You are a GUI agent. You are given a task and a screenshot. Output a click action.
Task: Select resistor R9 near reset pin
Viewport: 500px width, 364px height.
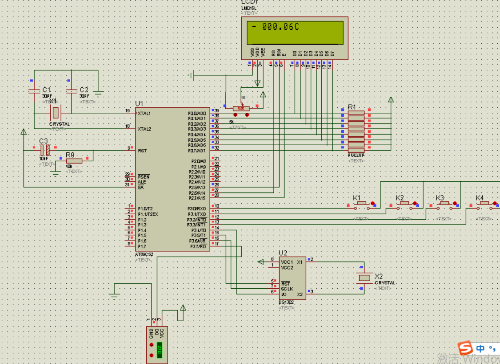[74, 161]
